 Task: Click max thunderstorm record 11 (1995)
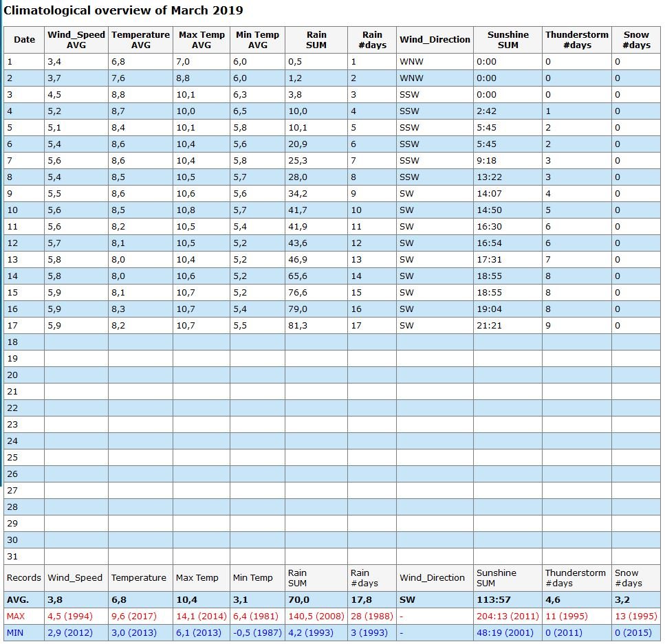567,617
